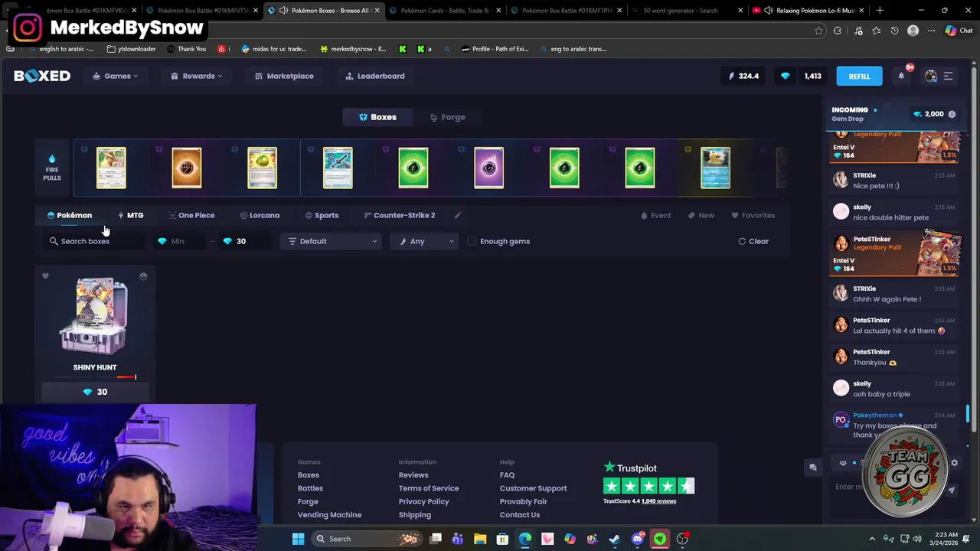The image size is (980, 551).
Task: Open the Default sort dropdown
Action: point(332,241)
